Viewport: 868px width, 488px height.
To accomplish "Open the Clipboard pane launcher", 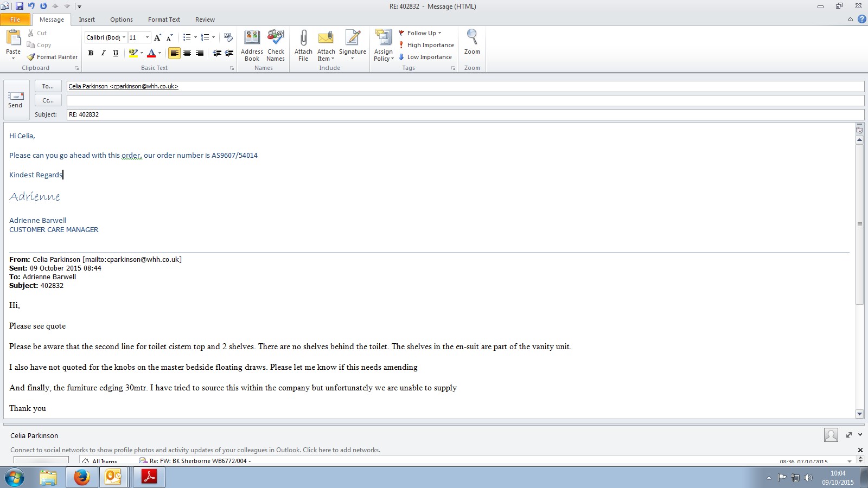I will 76,68.
